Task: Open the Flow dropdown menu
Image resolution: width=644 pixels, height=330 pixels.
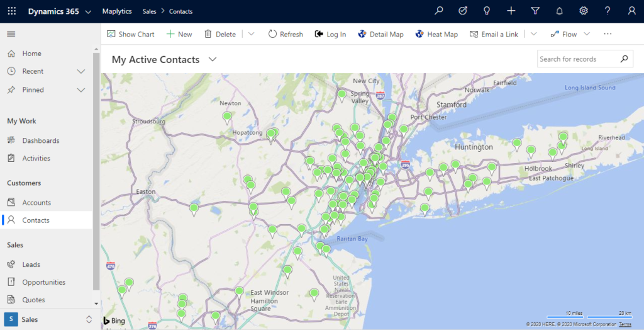Action: pos(586,34)
